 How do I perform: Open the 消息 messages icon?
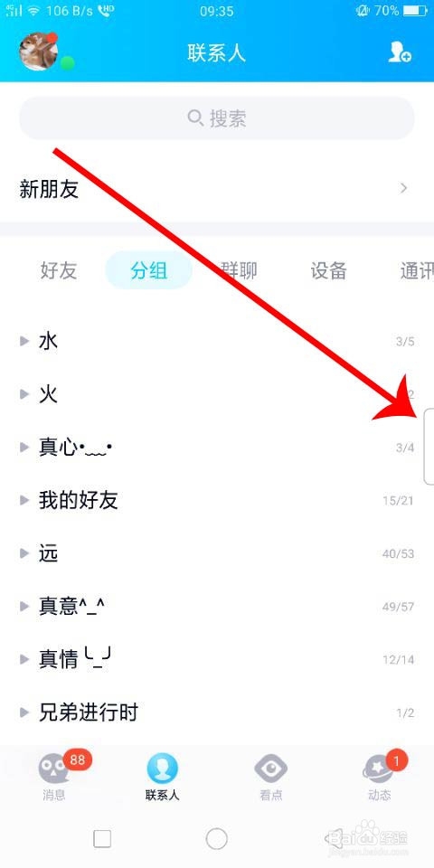coord(53,769)
